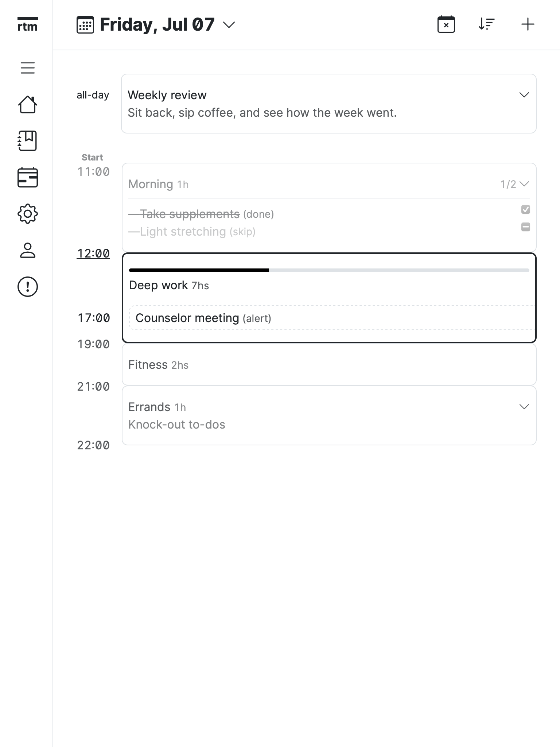Uncheck the Take supplements checkbox
This screenshot has height=747, width=560.
click(x=525, y=209)
